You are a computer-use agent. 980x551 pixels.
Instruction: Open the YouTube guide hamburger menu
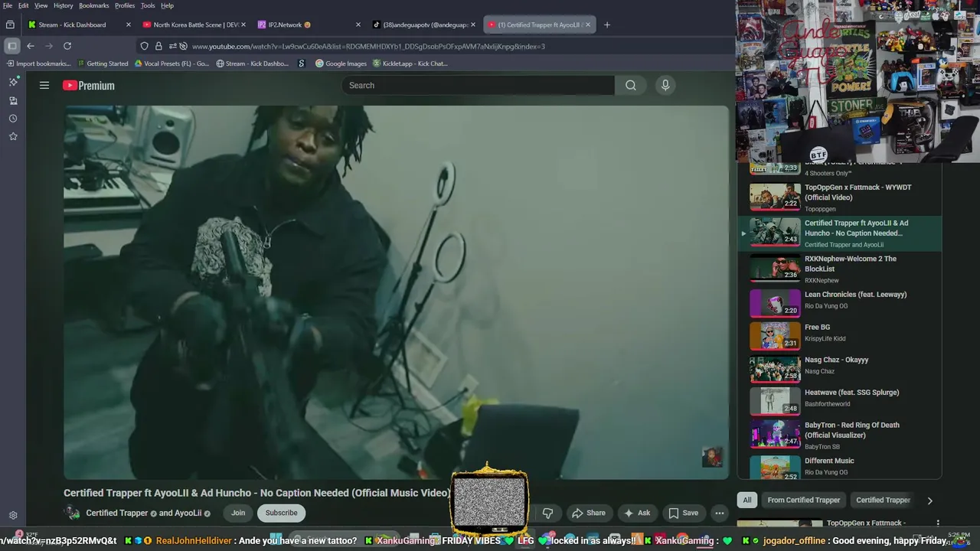point(44,86)
